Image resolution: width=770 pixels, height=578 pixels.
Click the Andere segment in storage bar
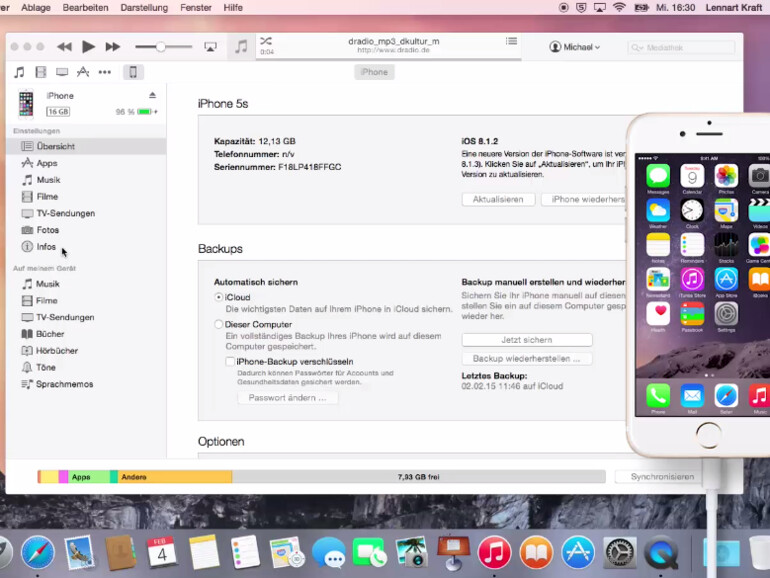click(175, 477)
